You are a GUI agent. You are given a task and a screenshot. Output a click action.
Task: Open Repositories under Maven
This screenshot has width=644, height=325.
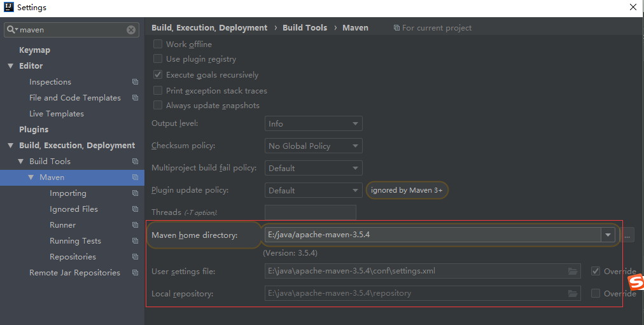coord(73,257)
